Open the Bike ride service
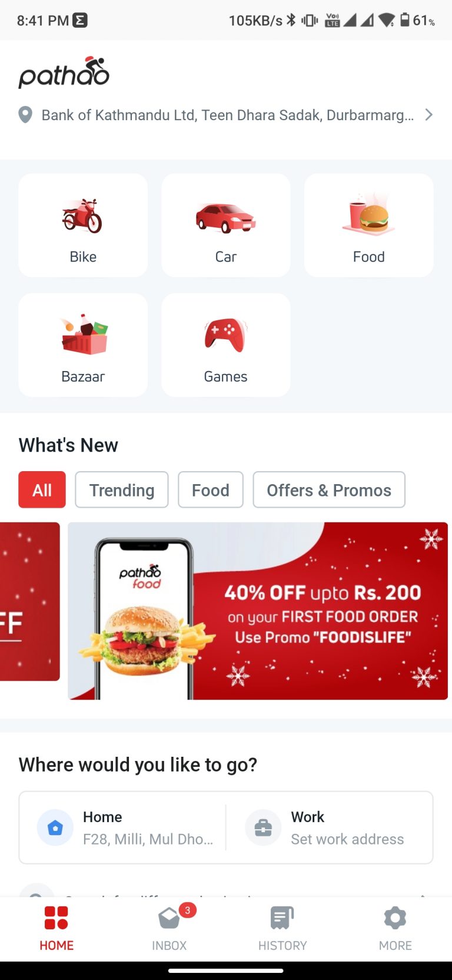 point(83,225)
